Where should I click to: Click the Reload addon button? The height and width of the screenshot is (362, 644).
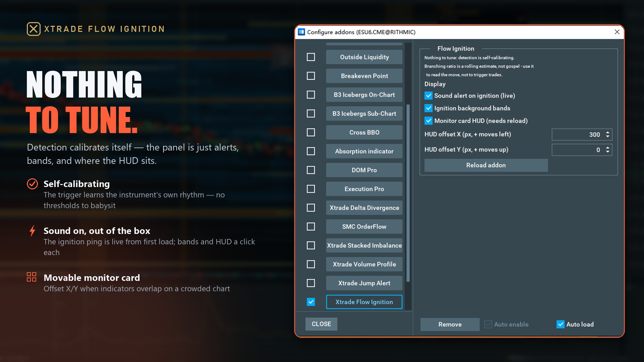486,165
